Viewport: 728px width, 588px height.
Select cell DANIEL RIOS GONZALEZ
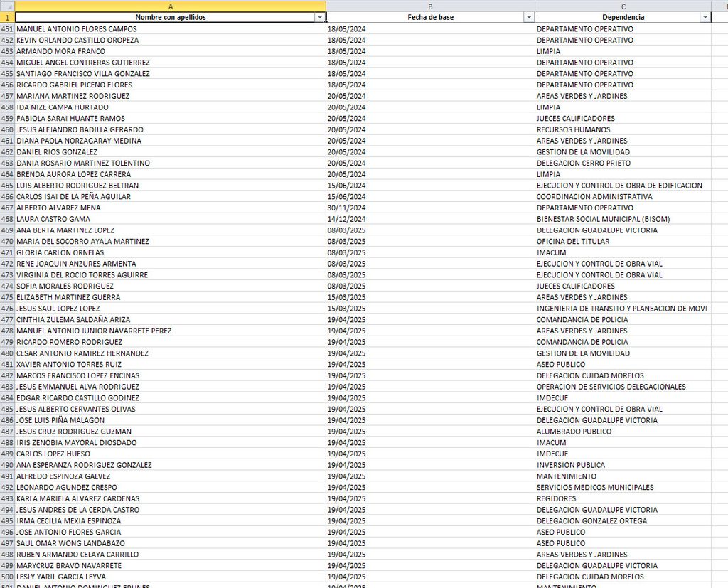pos(171,152)
